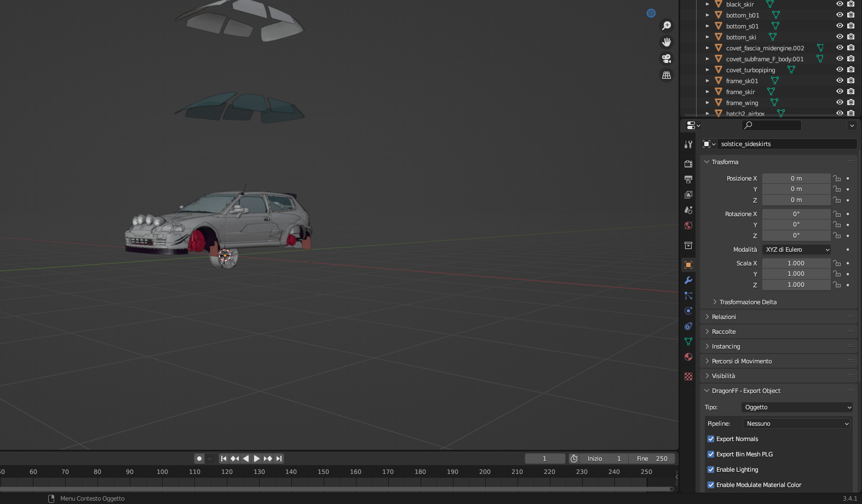Viewport: 862px width, 504px height.
Task: Disable the Enable Lighting checkbox
Action: (711, 470)
